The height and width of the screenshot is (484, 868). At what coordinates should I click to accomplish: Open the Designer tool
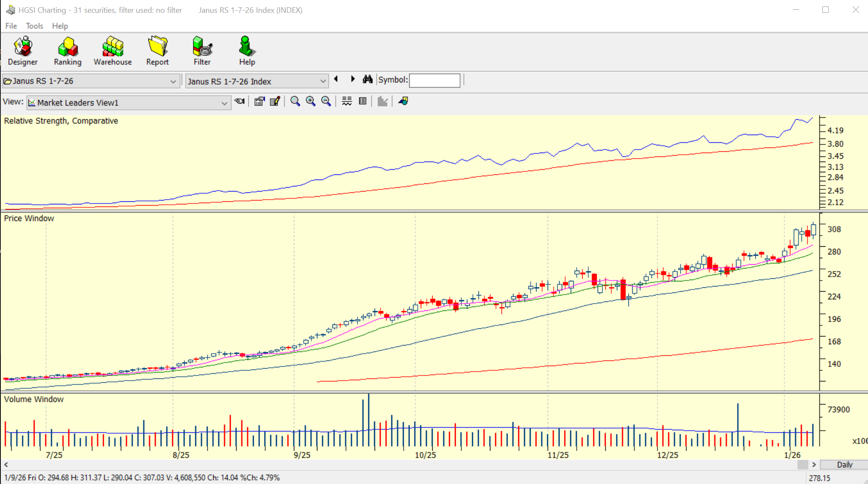point(23,51)
